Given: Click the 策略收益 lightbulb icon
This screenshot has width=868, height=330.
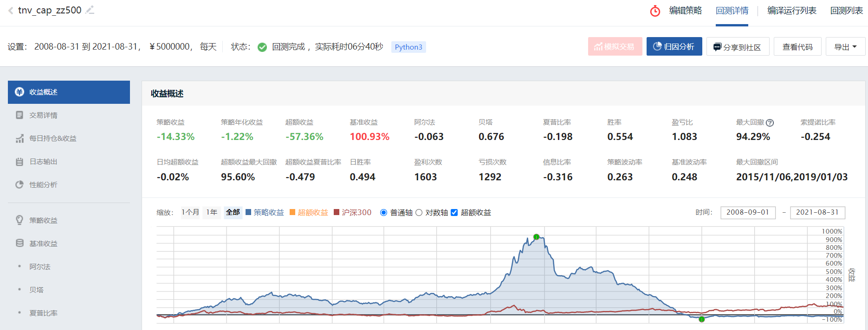Looking at the screenshot, I should click(19, 220).
